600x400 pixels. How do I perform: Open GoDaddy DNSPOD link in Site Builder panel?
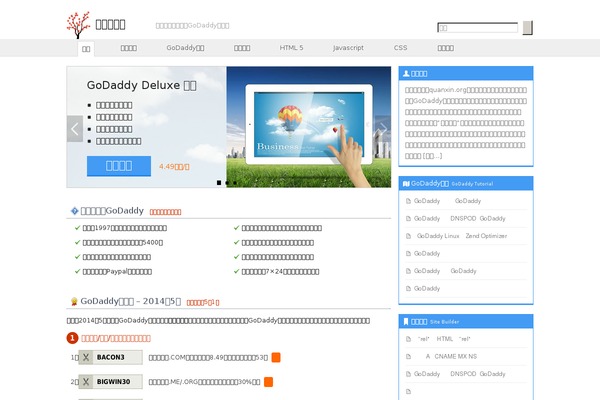click(460, 374)
